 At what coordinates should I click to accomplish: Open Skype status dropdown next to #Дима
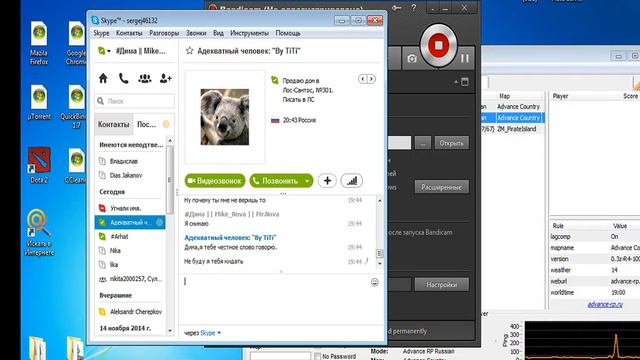click(104, 51)
